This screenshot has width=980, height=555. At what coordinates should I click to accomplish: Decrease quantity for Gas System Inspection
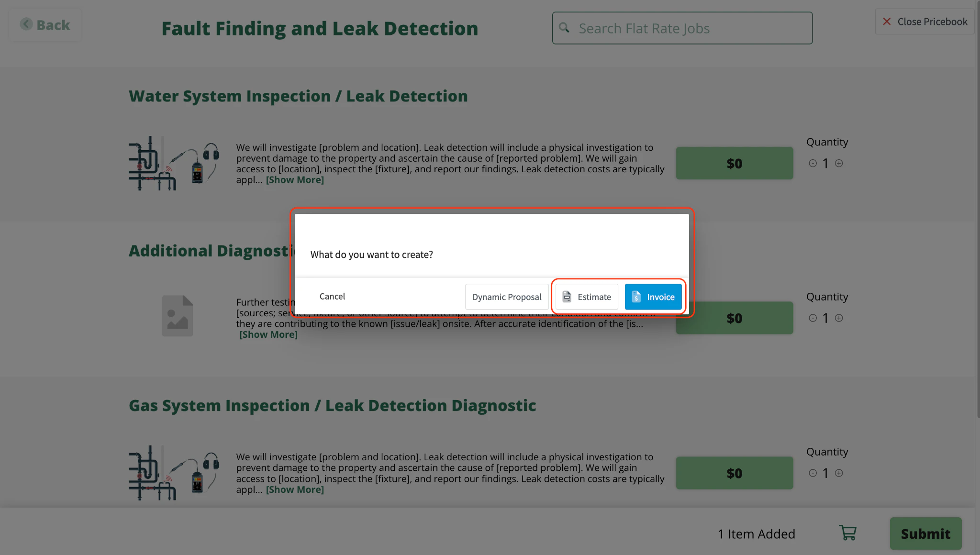[x=813, y=473]
